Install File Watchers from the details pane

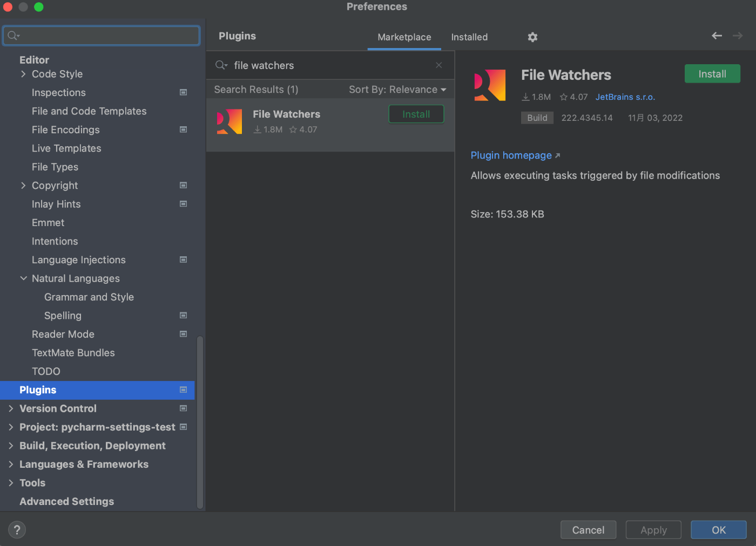click(712, 74)
